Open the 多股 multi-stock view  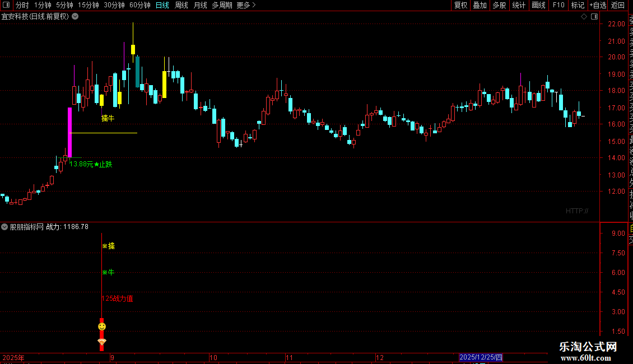click(499, 5)
